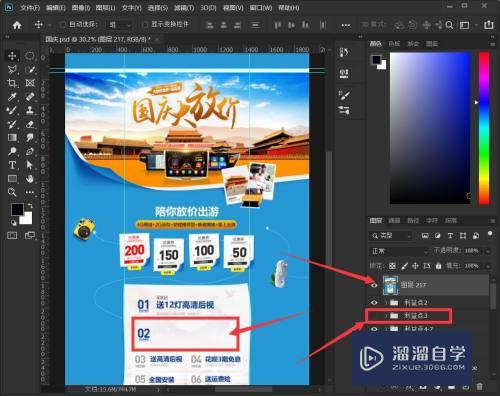Image resolution: width=500 pixels, height=396 pixels.
Task: Show the 利益点3 group visibility box
Action: tap(374, 316)
